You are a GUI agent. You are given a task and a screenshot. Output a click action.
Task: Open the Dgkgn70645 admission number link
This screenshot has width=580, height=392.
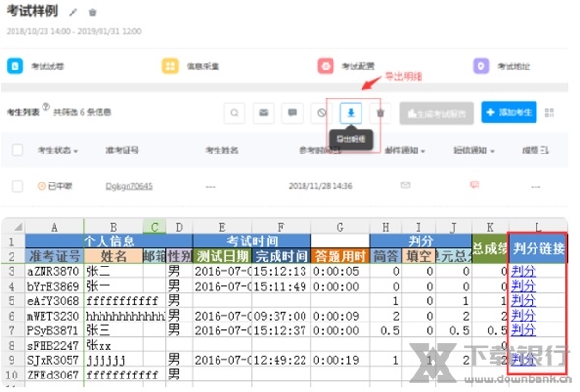click(130, 186)
